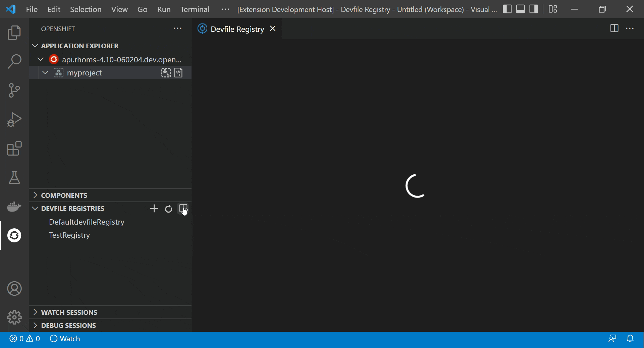
Task: Toggle the panel visibility in title bar
Action: click(x=520, y=9)
